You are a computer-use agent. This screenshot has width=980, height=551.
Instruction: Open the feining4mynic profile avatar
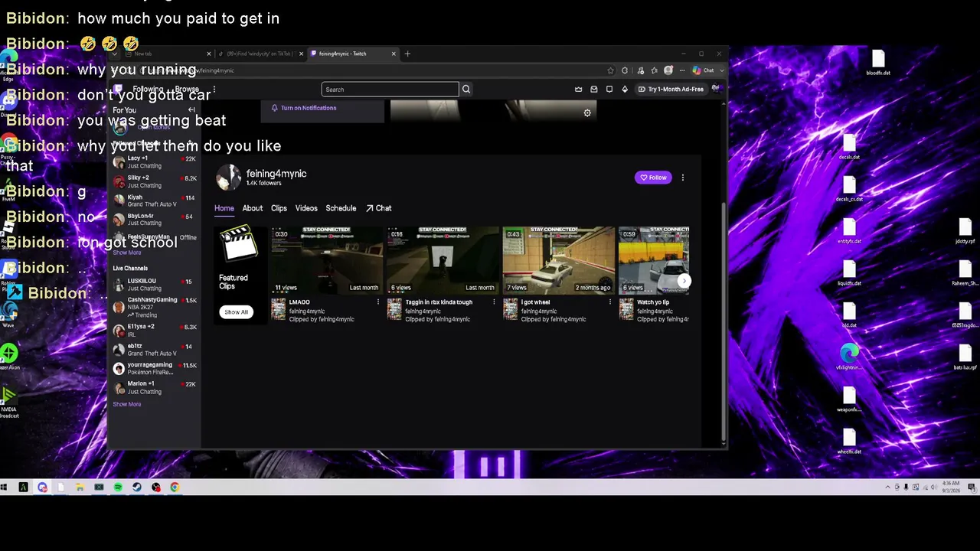pos(228,178)
